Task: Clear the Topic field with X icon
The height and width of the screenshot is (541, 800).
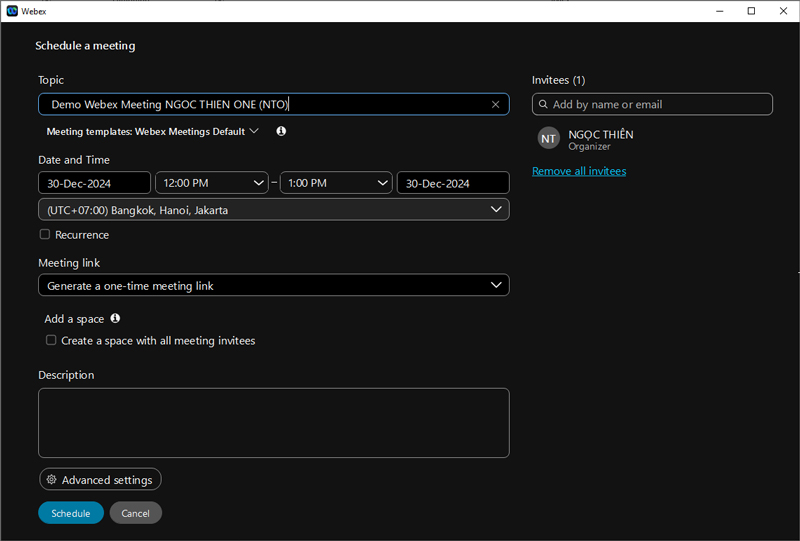Action: click(x=495, y=105)
